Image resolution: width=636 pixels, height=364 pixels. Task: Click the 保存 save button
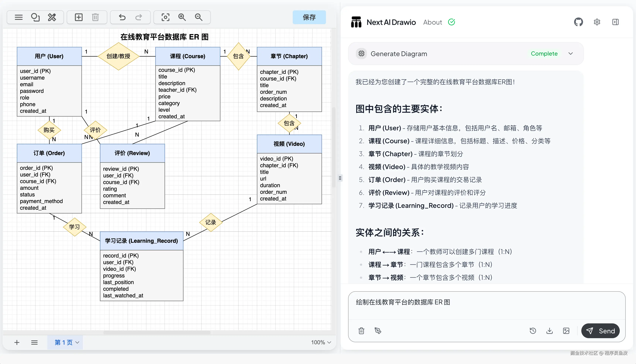pos(309,17)
